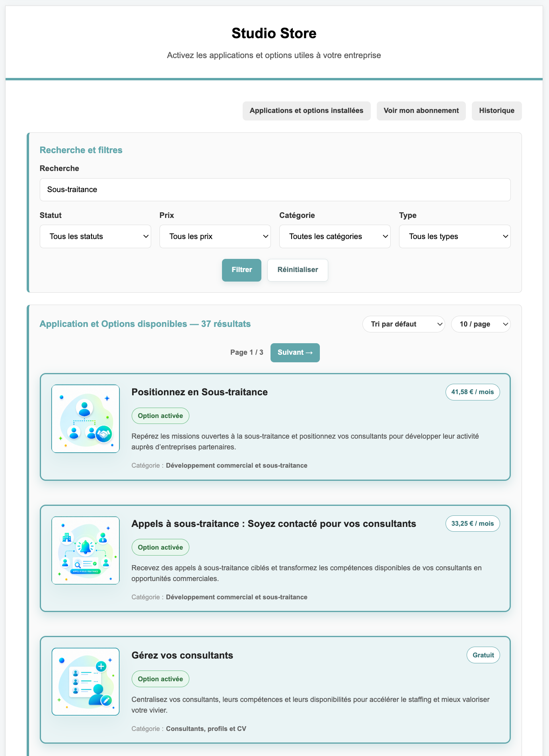Click the 41,58 € / mois price badge

(473, 392)
